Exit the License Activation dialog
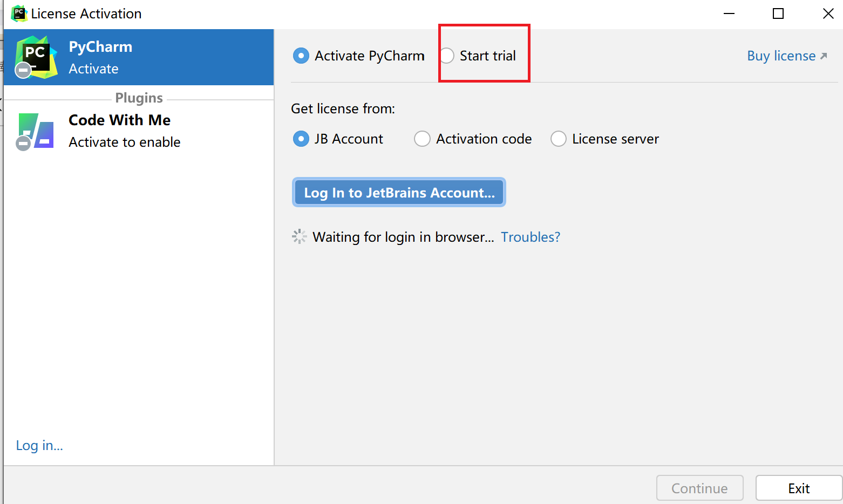The width and height of the screenshot is (843, 504). coord(799,488)
